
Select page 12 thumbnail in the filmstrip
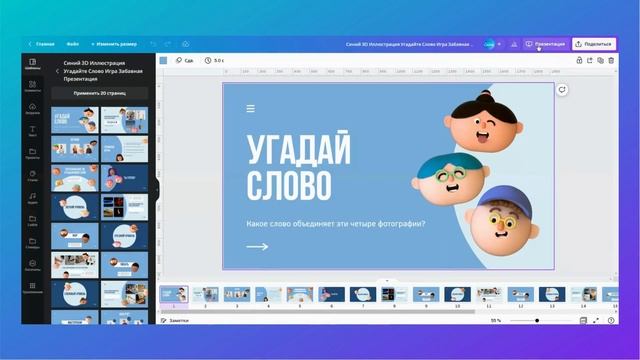[520, 294]
